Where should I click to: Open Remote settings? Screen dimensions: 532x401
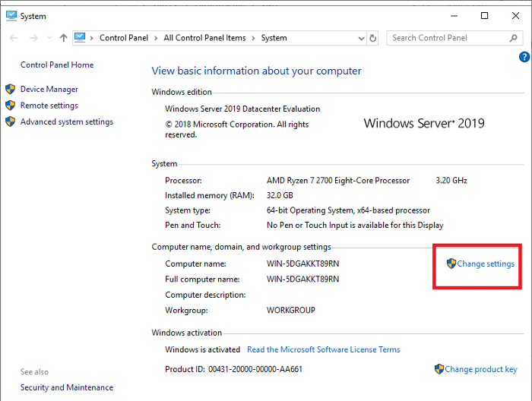[x=49, y=106]
